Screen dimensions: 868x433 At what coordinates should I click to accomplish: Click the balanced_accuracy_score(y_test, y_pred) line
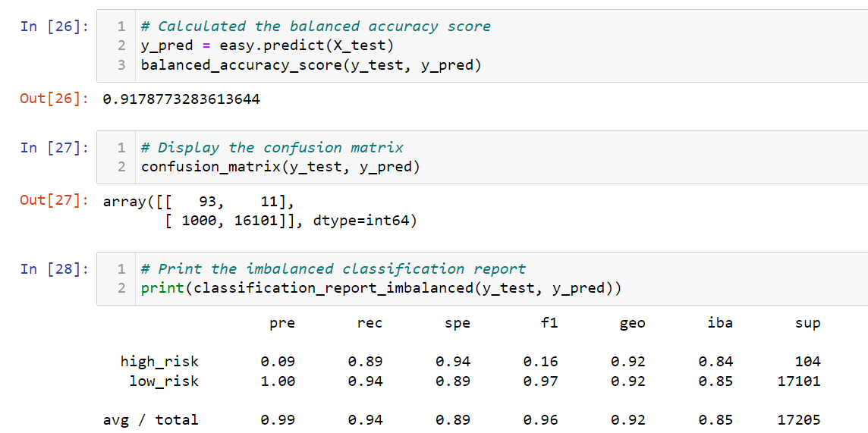coord(311,65)
